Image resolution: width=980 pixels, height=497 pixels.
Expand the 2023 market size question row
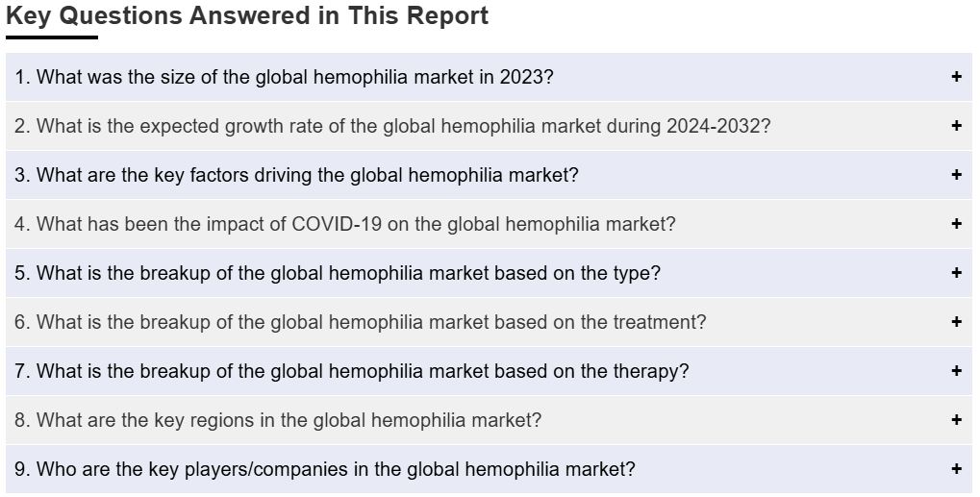[x=489, y=77]
